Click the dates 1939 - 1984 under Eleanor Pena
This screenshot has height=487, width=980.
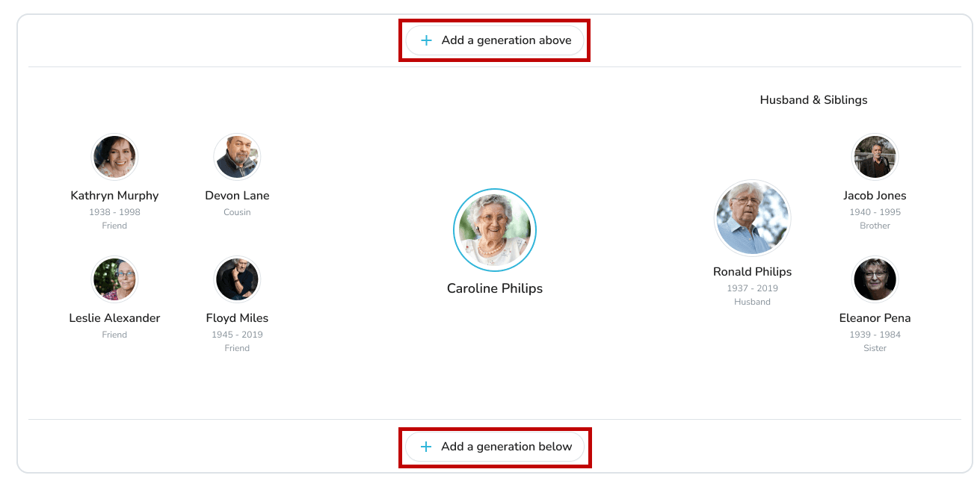(x=875, y=334)
